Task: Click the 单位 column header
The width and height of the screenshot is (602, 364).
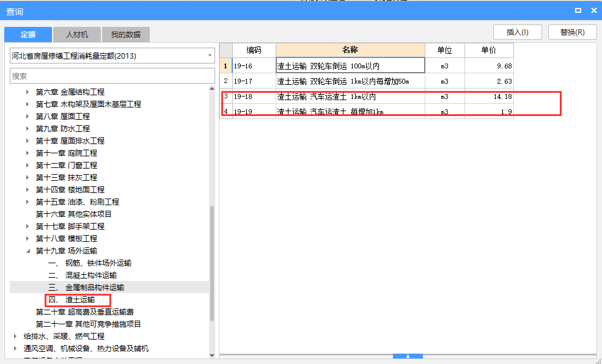Action: [444, 50]
